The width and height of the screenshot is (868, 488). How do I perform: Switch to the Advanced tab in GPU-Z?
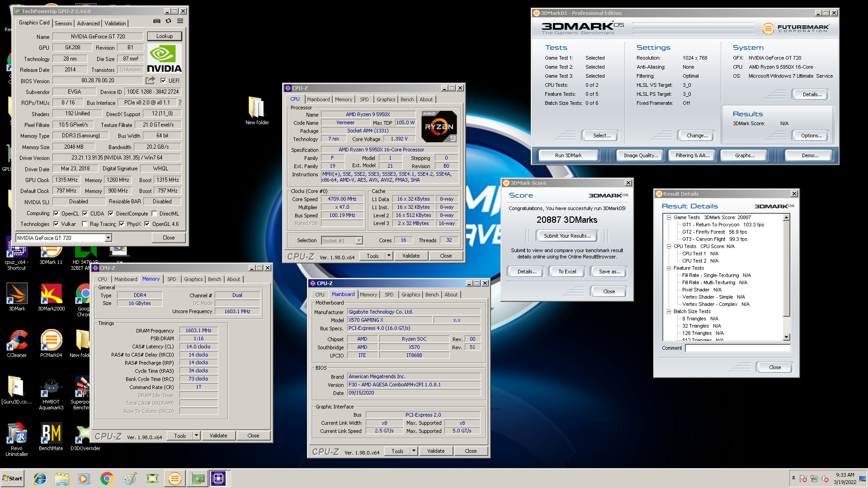(x=88, y=23)
